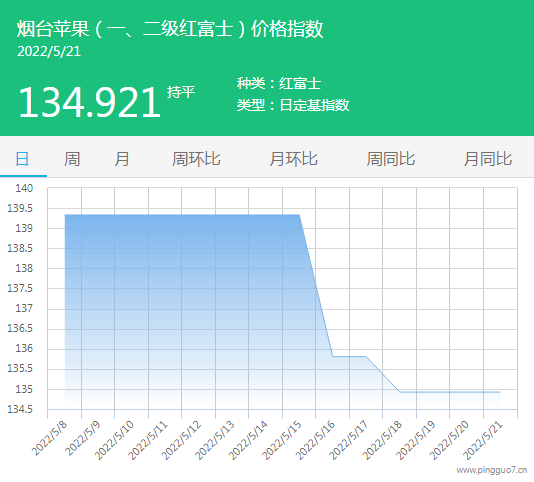Click the 类型：日定基指数 label
Image resolution: width=534 pixels, height=482 pixels.
pos(293,105)
